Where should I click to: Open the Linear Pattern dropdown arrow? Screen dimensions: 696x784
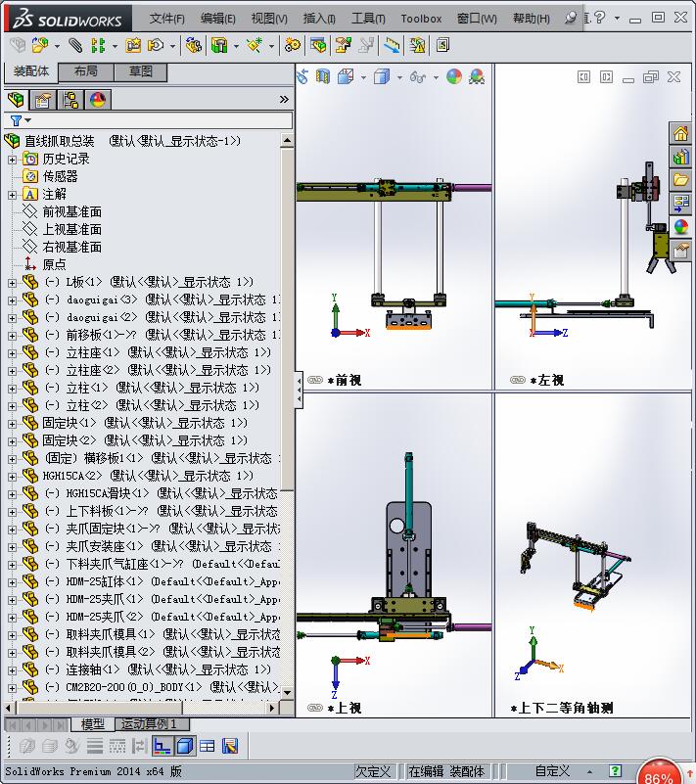(x=115, y=47)
